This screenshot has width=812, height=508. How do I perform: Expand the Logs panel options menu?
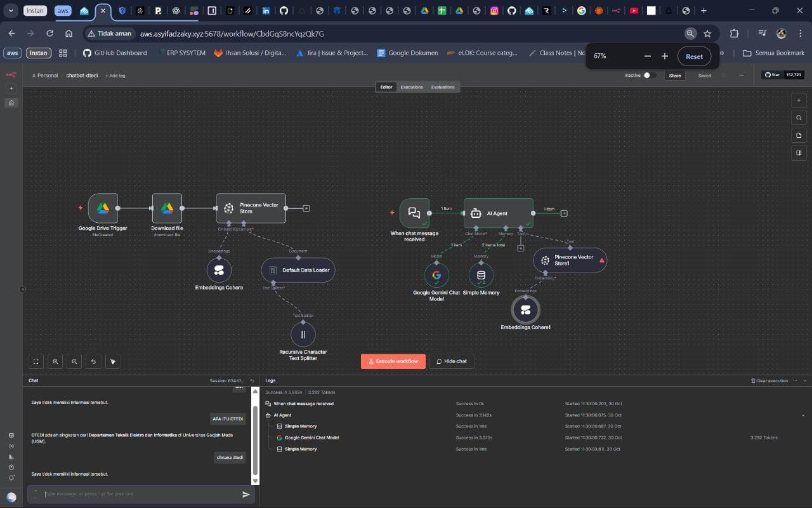795,380
